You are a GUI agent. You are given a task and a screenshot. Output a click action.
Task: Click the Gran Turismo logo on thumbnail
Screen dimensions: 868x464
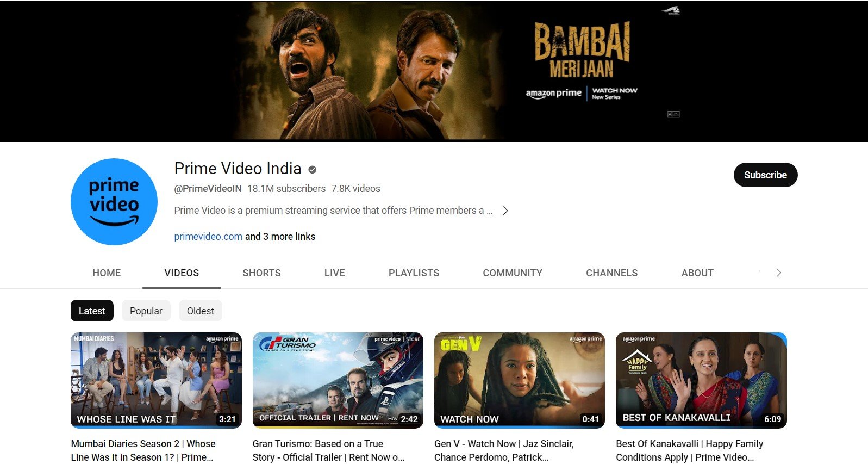288,344
